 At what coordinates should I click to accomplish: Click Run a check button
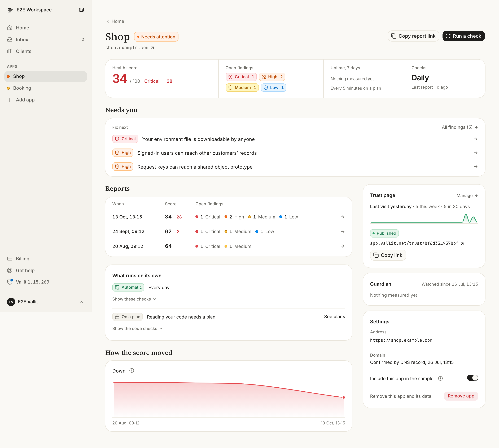[x=463, y=36]
